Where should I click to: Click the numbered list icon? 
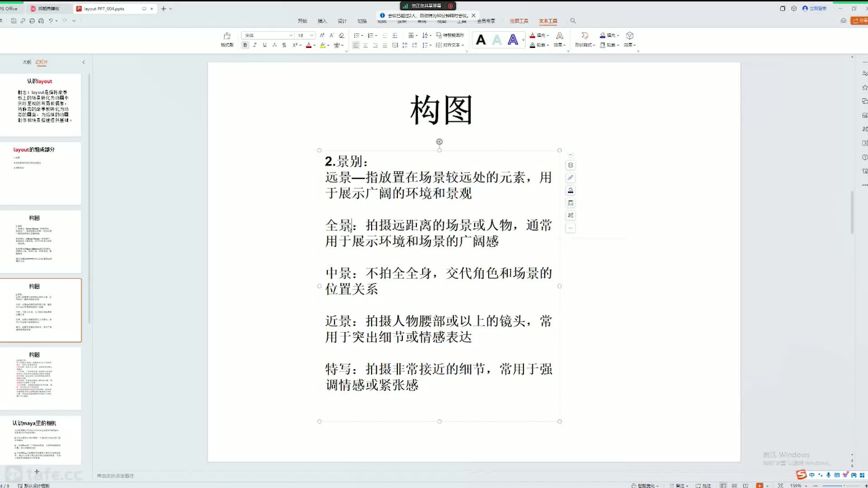click(370, 35)
